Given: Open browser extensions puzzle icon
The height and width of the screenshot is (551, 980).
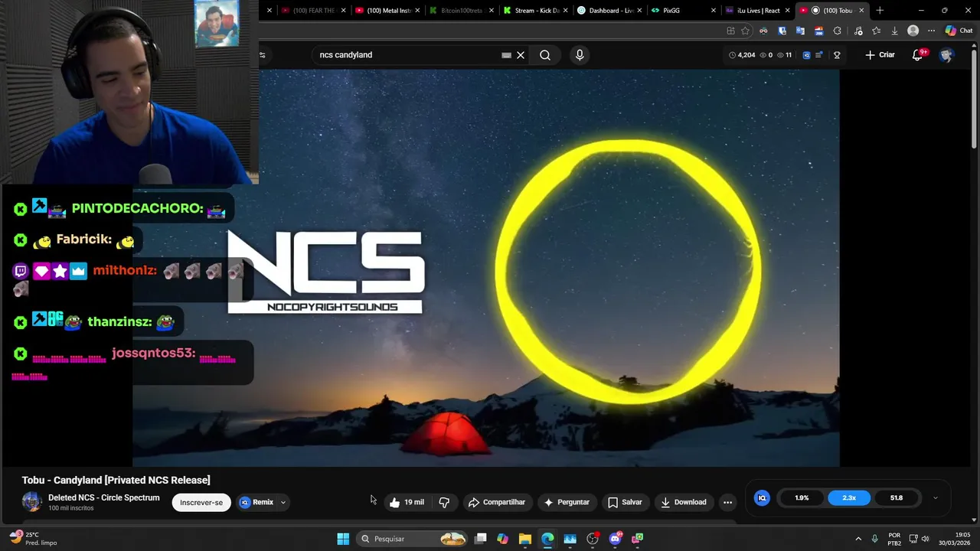Looking at the screenshot, I should [x=837, y=31].
